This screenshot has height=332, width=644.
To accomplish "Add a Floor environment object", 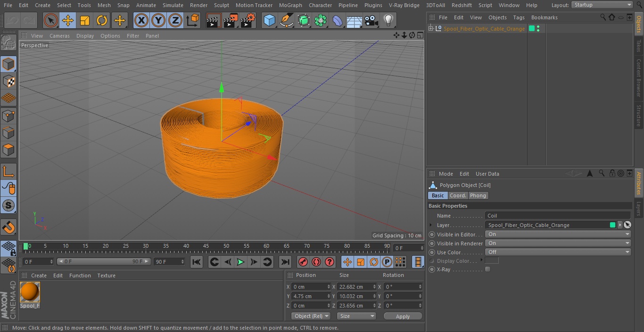I will pos(354,21).
